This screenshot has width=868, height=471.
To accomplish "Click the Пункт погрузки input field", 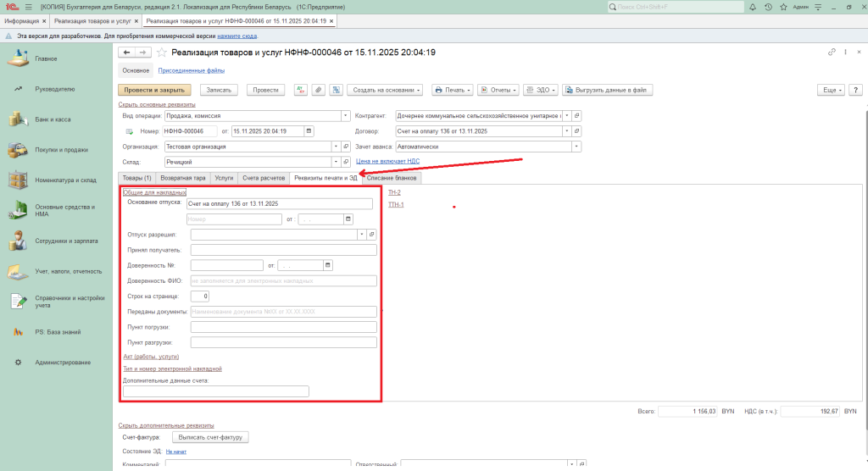I will point(283,327).
